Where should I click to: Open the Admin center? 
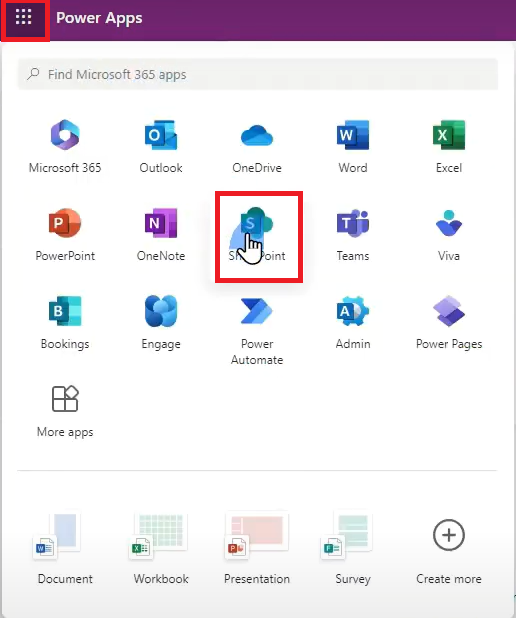353,323
